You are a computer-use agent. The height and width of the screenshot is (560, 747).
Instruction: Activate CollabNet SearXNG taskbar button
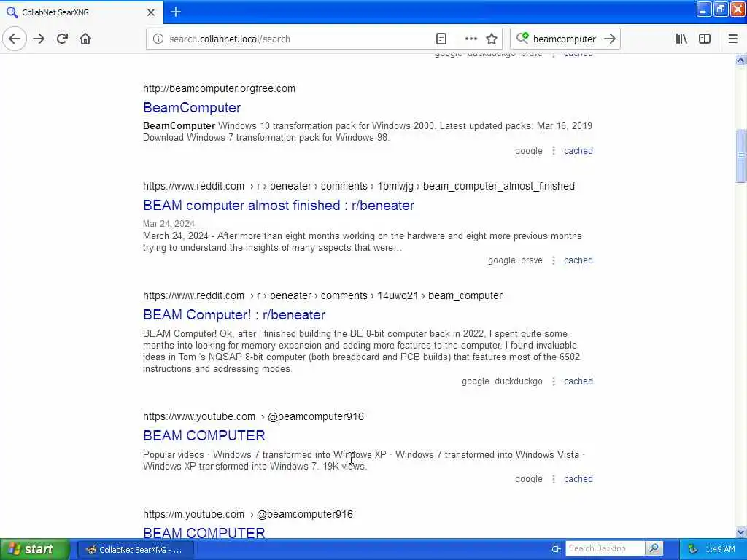[136, 550]
